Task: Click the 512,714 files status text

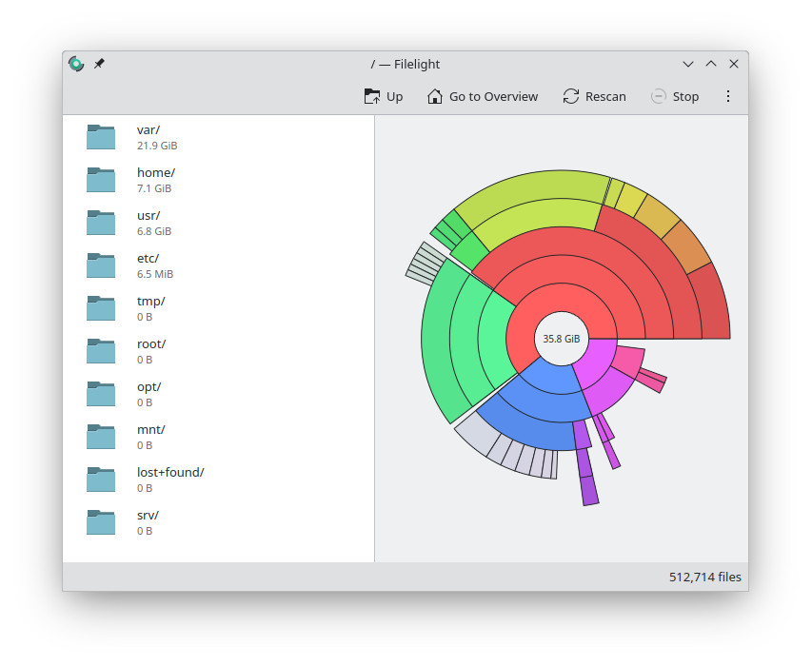Action: [x=704, y=577]
